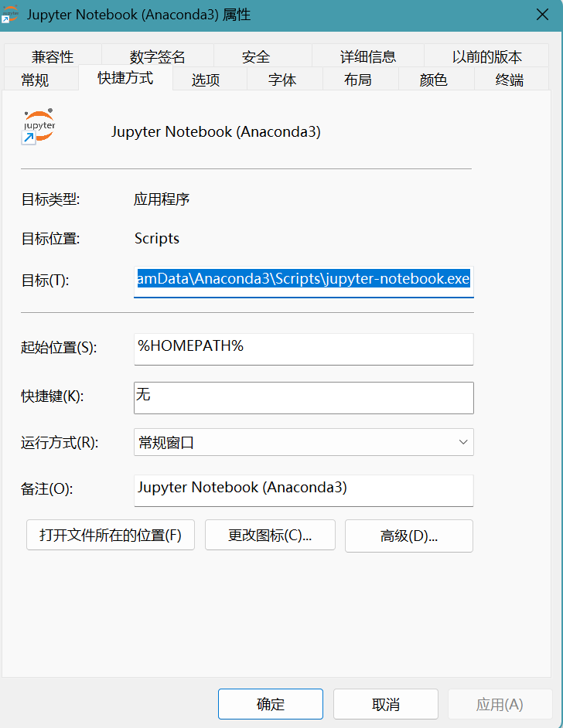Viewport: 563px width, 728px height.
Task: Expand the 运行方式 dropdown
Action: [304, 442]
